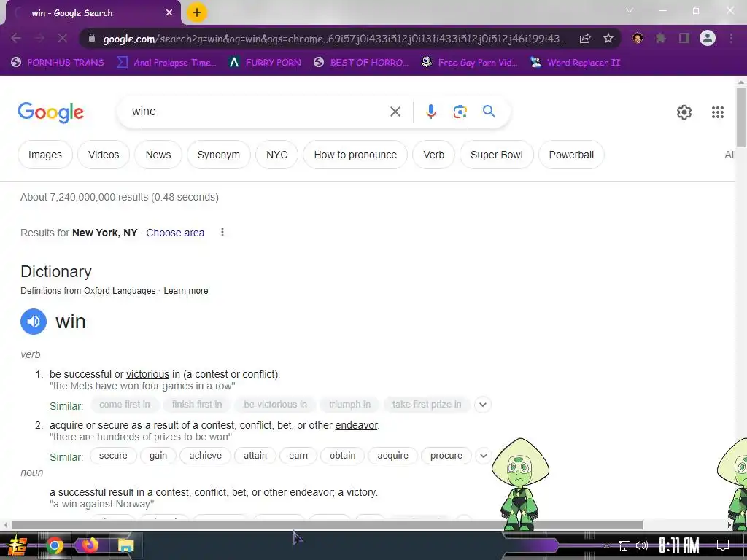The image size is (747, 560).
Task: Expand similar words for first definition
Action: (483, 405)
